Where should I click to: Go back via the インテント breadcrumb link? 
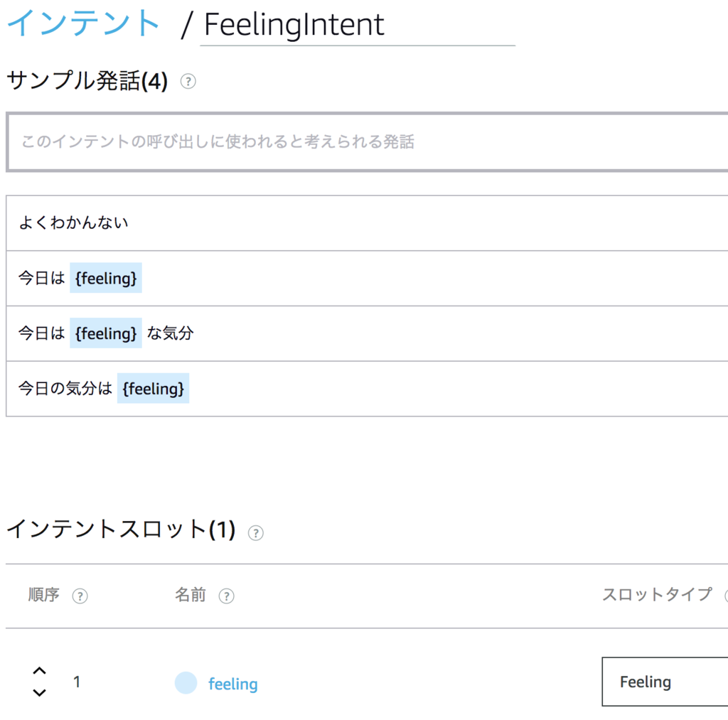point(80,23)
